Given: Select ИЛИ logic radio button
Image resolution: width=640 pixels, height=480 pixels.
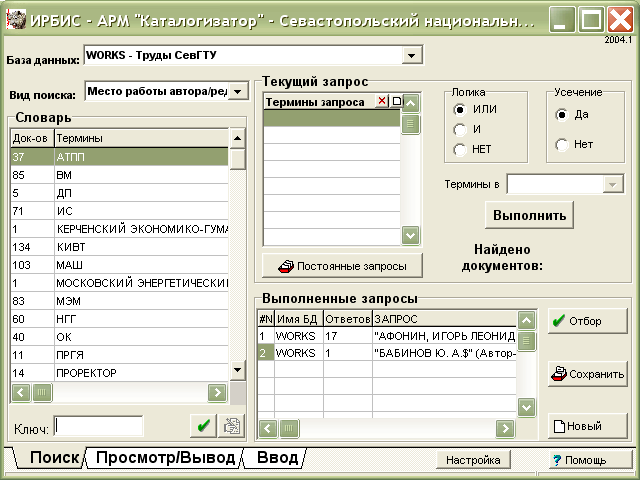Looking at the screenshot, I should coord(460,109).
